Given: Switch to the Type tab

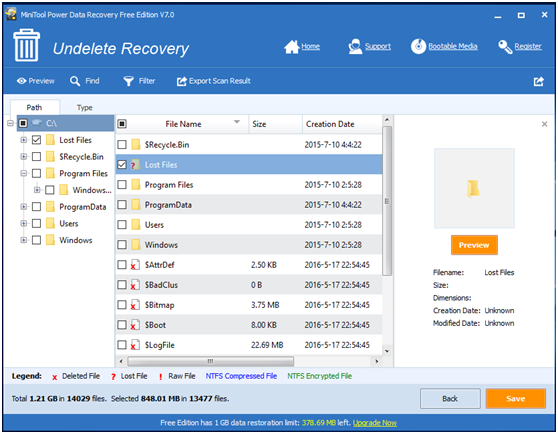Looking at the screenshot, I should (85, 107).
